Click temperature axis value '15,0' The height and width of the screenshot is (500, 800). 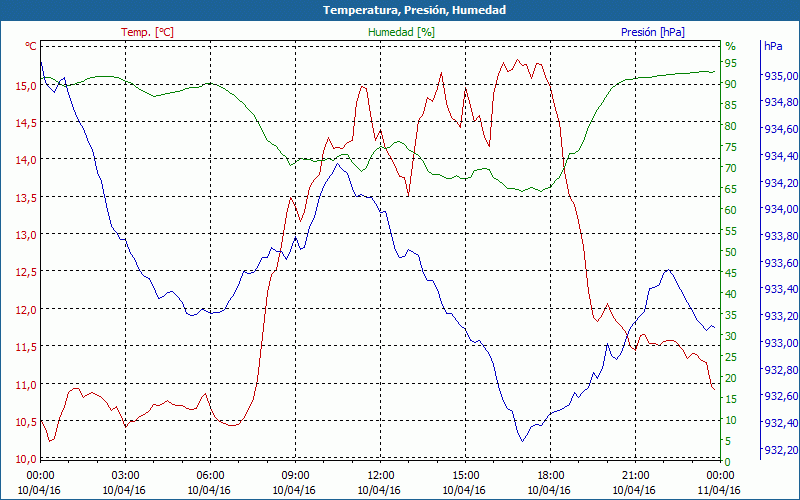[26, 86]
